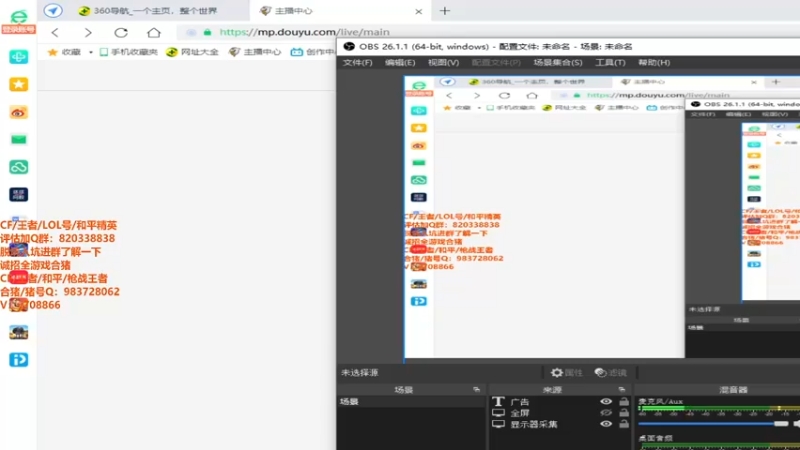Lock the 显示器采集 source
800x450 pixels.
[623, 424]
